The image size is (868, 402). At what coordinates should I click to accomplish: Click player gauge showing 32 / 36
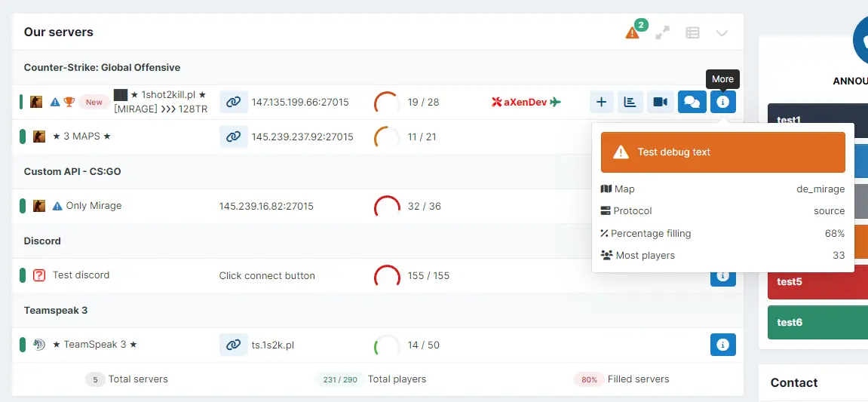(x=387, y=207)
